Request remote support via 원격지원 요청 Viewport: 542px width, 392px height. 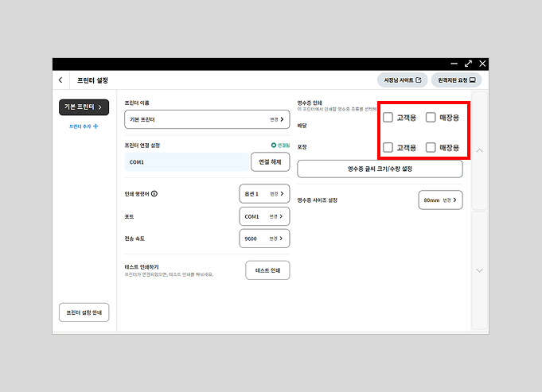(x=456, y=80)
